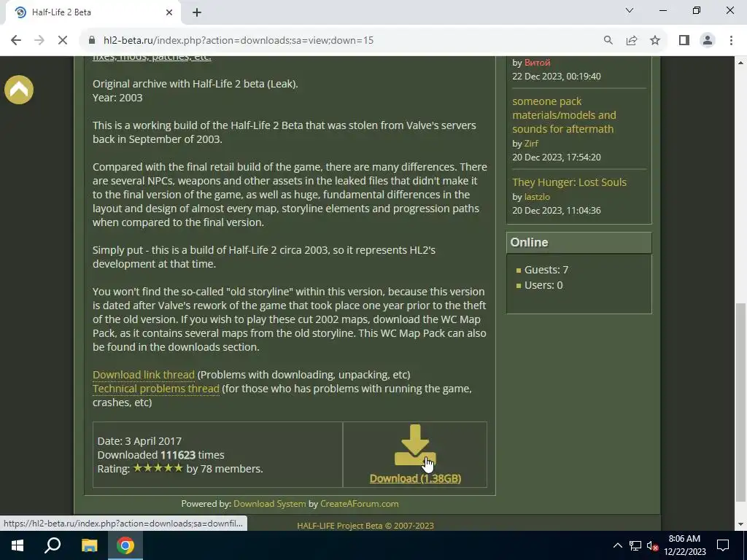Screen dimensions: 747x560
Task: Bookmark this page with the star icon
Action: 655,41
